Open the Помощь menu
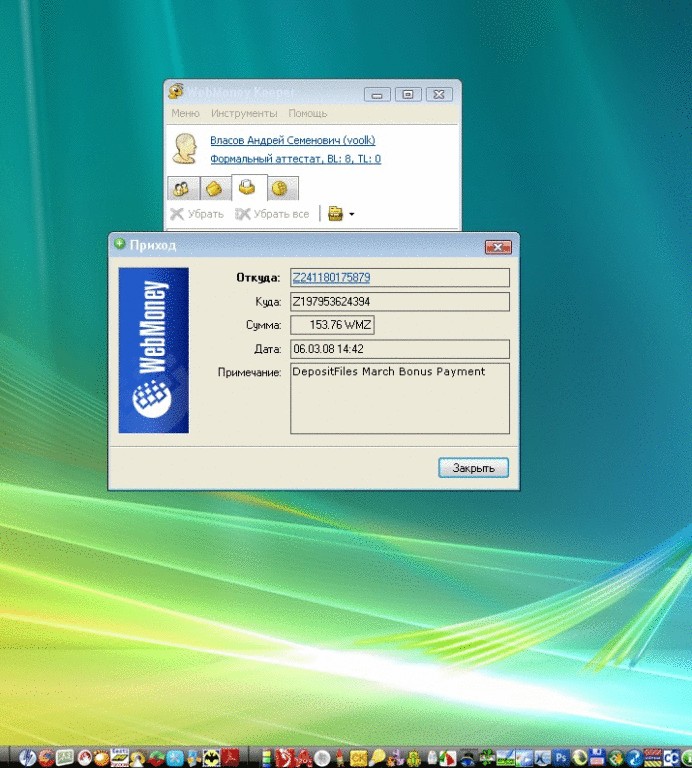This screenshot has height=768, width=692. coord(308,113)
